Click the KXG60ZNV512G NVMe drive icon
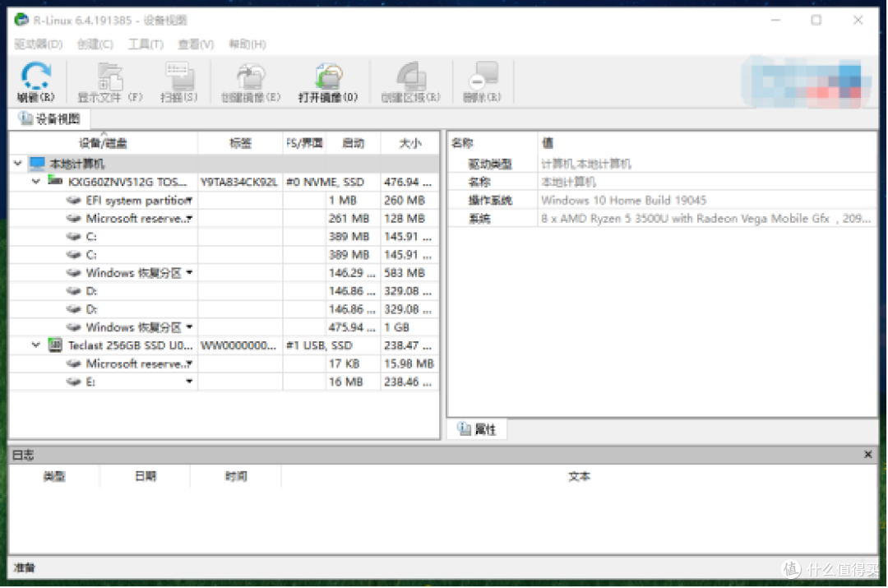Viewport: 888px width, 588px height. 55,181
